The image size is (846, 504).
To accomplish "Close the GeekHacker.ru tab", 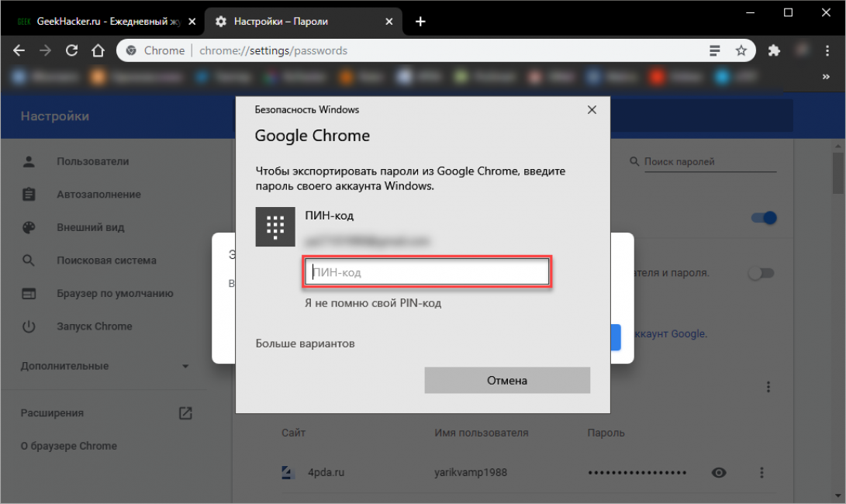I will tap(192, 22).
